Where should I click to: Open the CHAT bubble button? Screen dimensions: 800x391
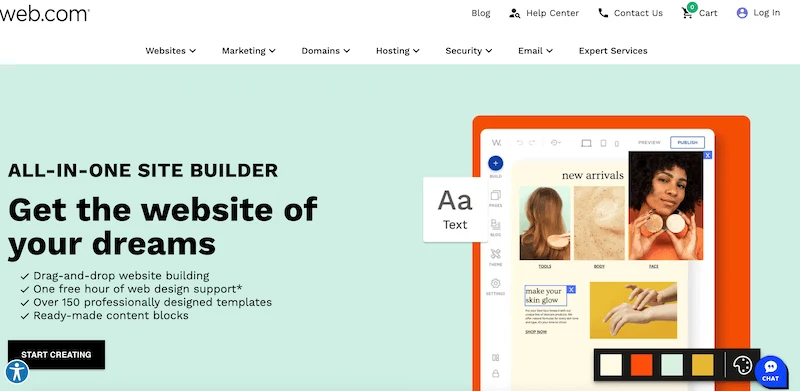(x=770, y=372)
